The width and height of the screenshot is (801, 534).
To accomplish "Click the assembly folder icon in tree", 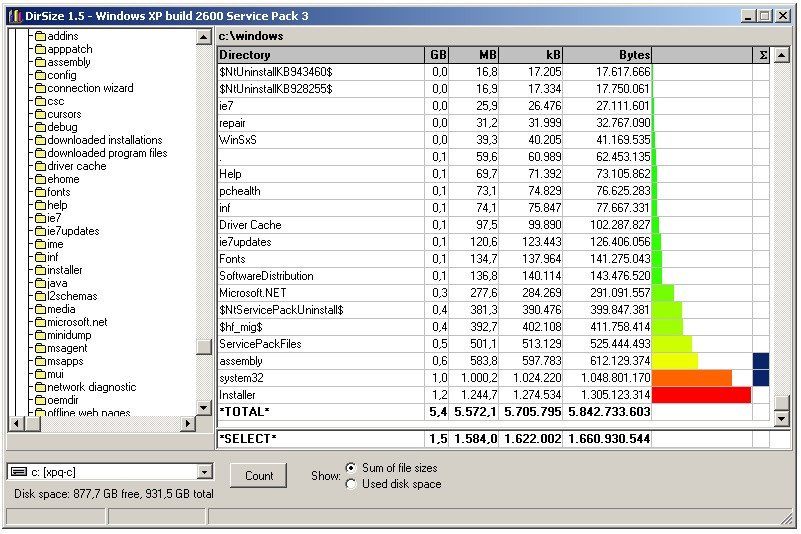I will tap(40, 62).
